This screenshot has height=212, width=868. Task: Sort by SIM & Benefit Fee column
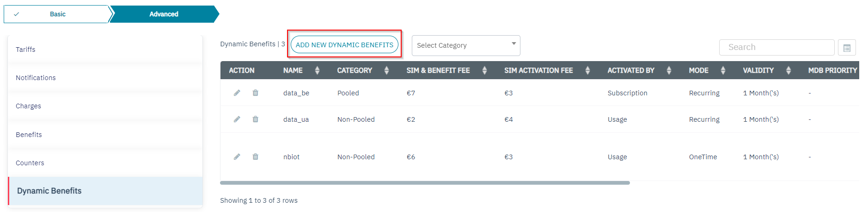(484, 70)
